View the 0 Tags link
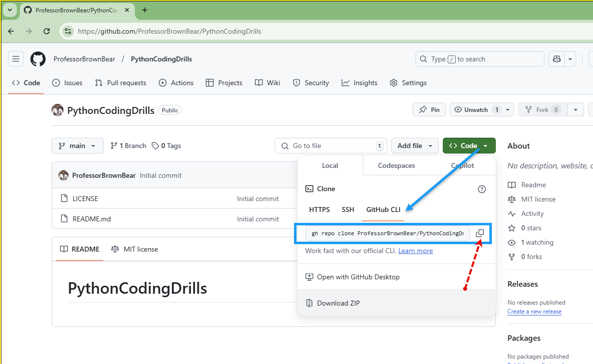This screenshot has height=364, width=593. click(167, 146)
